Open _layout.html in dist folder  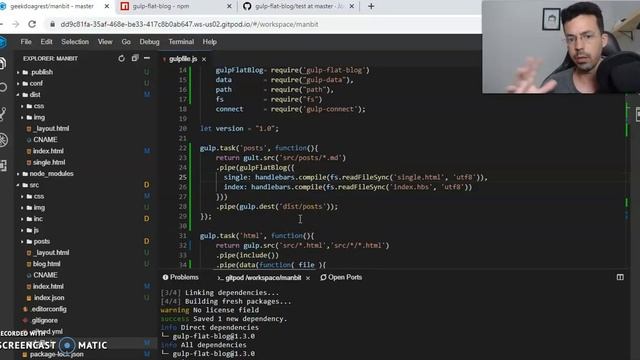tap(51, 129)
